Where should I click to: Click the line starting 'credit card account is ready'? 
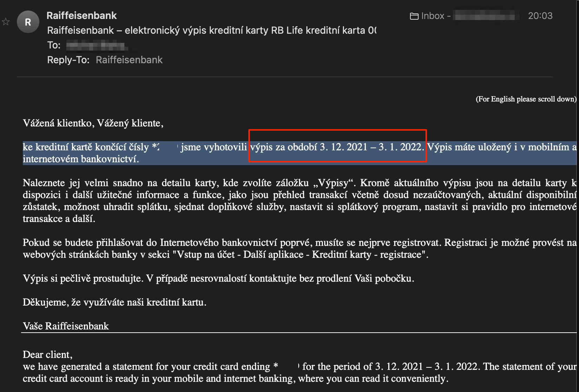pos(235,379)
